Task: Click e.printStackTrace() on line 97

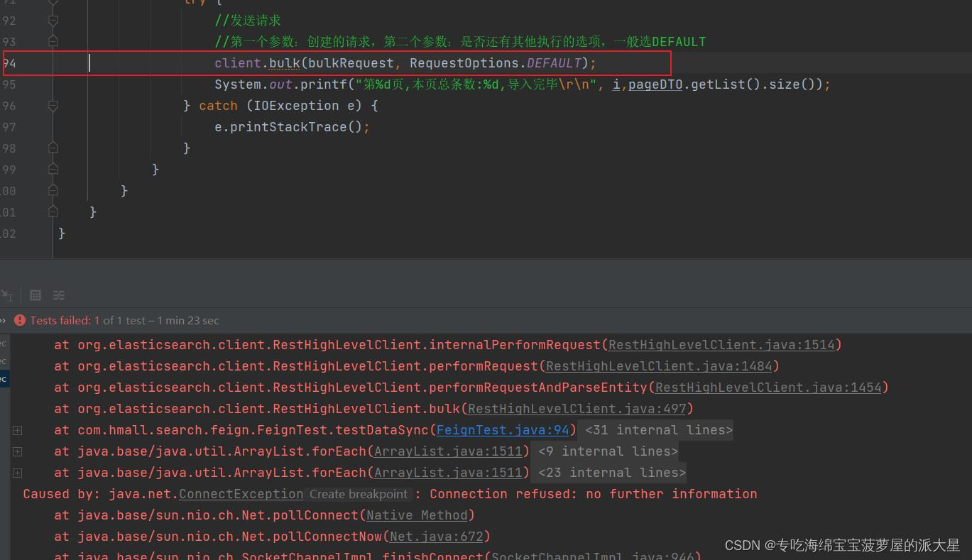Action: [292, 127]
